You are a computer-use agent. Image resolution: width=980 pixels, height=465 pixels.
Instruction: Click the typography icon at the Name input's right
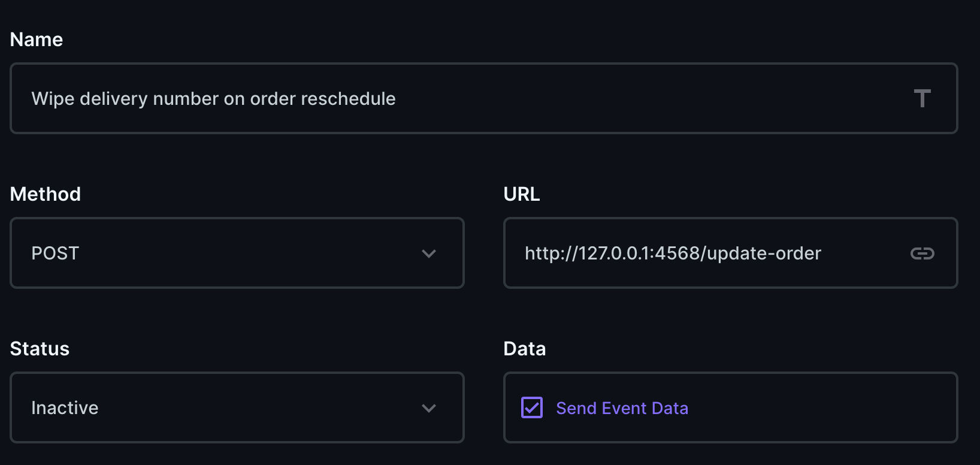(x=921, y=98)
